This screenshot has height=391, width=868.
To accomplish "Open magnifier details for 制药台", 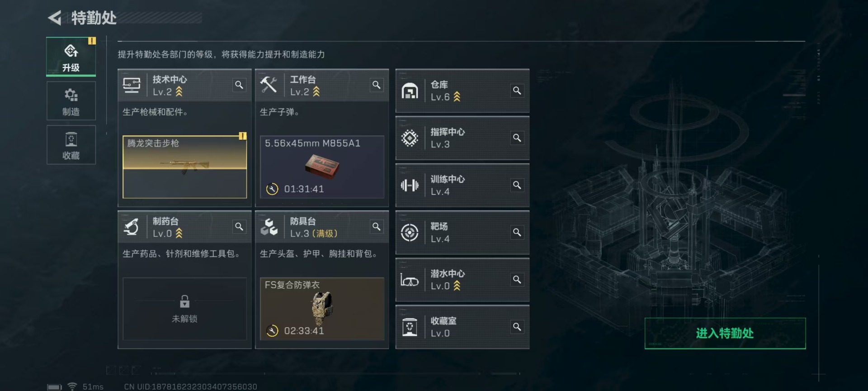I will tap(239, 227).
